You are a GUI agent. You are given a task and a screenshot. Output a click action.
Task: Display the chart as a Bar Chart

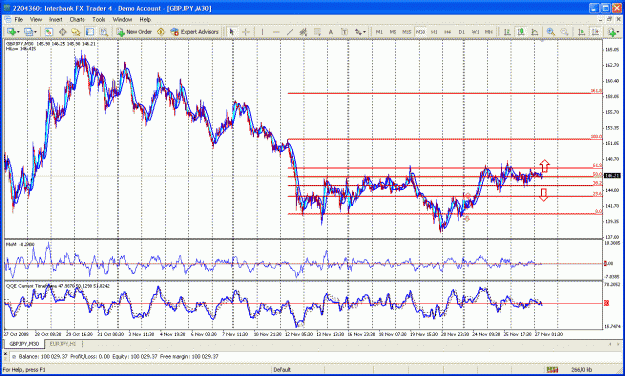(x=507, y=31)
